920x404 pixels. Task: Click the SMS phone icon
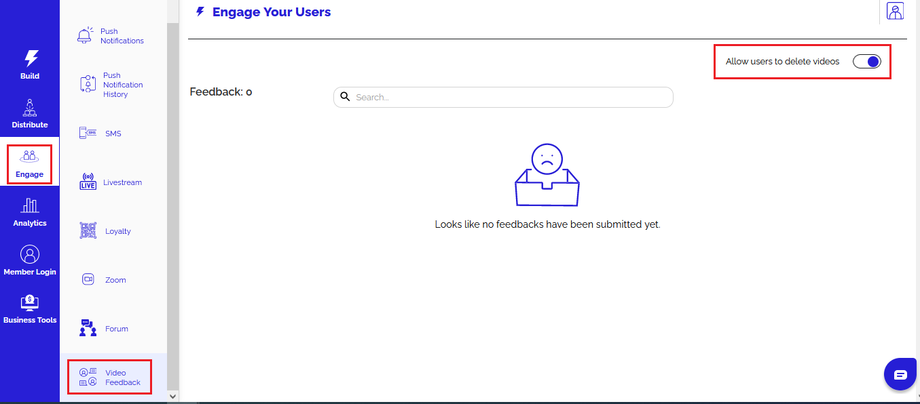point(87,133)
